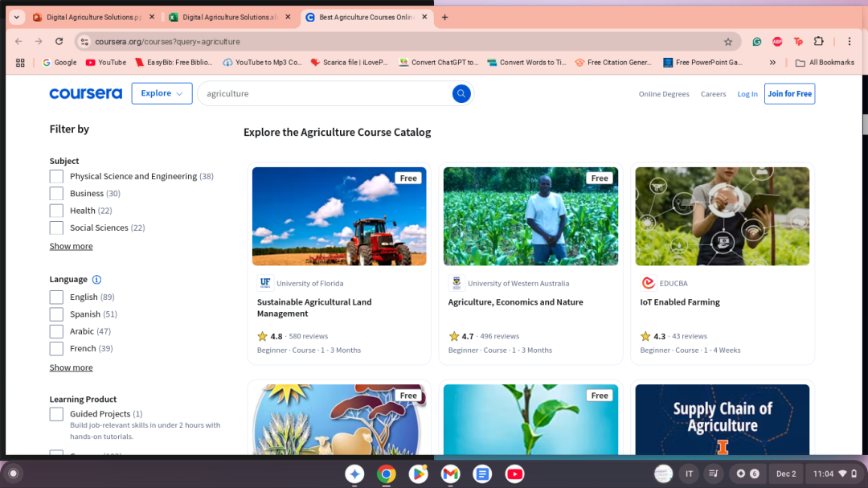Viewport: 868px width, 488px height.
Task: Open the Explore dropdown
Action: [162, 93]
